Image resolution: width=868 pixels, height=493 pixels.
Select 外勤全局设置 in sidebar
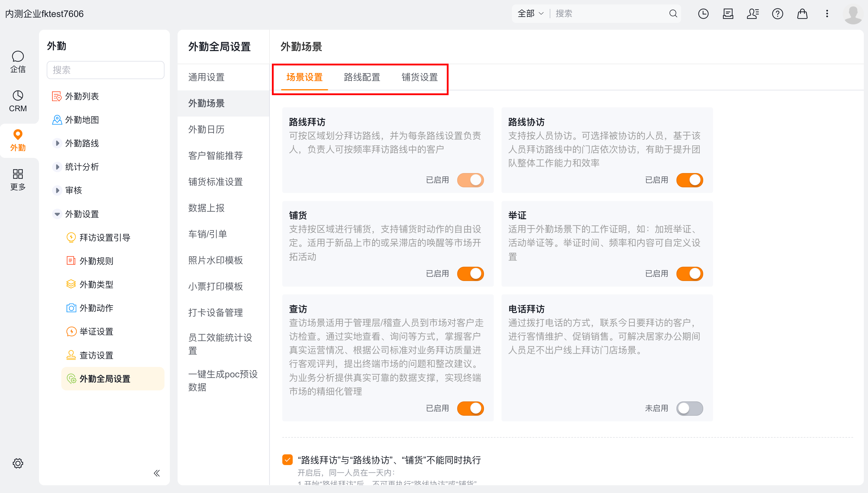pyautogui.click(x=113, y=379)
